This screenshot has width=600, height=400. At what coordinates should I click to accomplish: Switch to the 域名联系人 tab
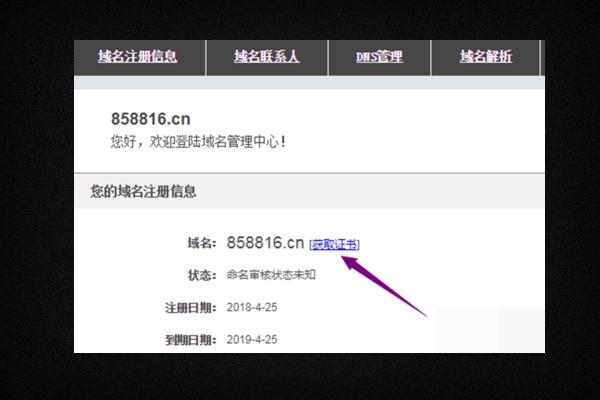click(266, 57)
